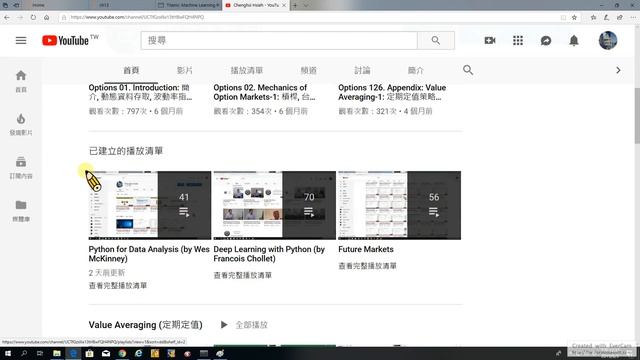Switch to the 簡介 tab
This screenshot has width=640, height=360.
(x=416, y=70)
